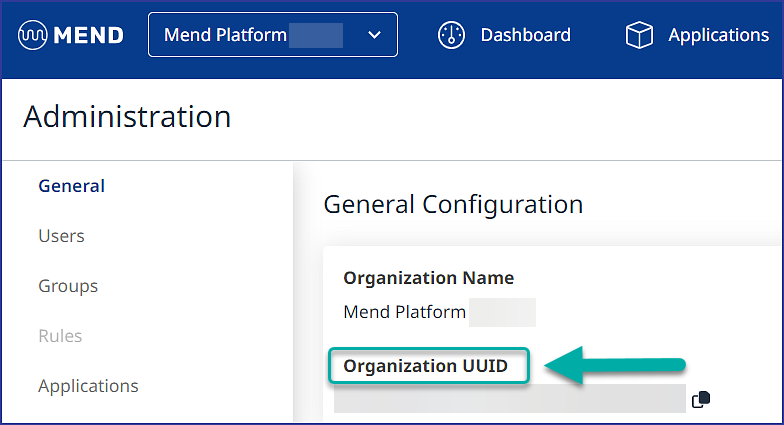Click the Applications cube icon
Screen dimensions: 784x425
[639, 36]
